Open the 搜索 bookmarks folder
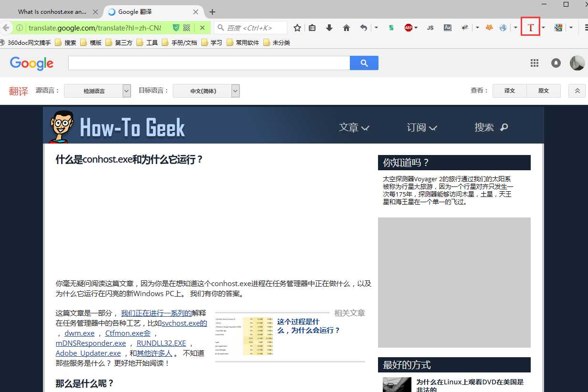The width and height of the screenshot is (588, 392). (x=65, y=42)
